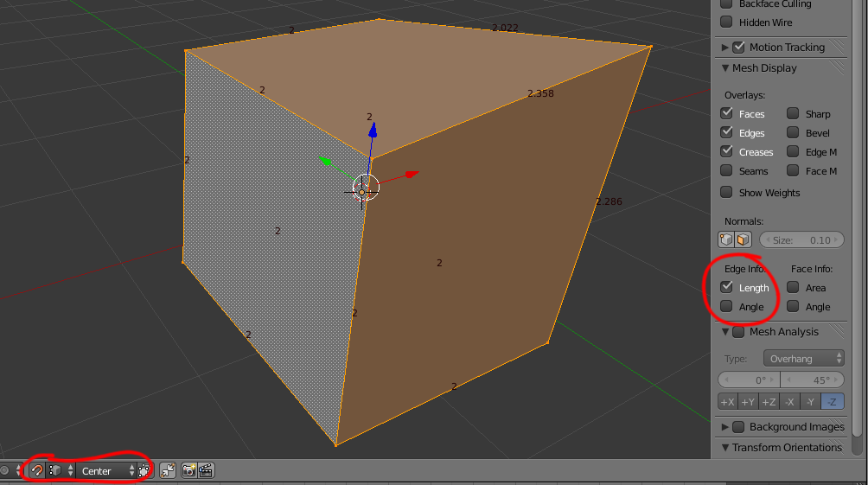
Task: Enable the Background Images checkbox
Action: tap(738, 427)
